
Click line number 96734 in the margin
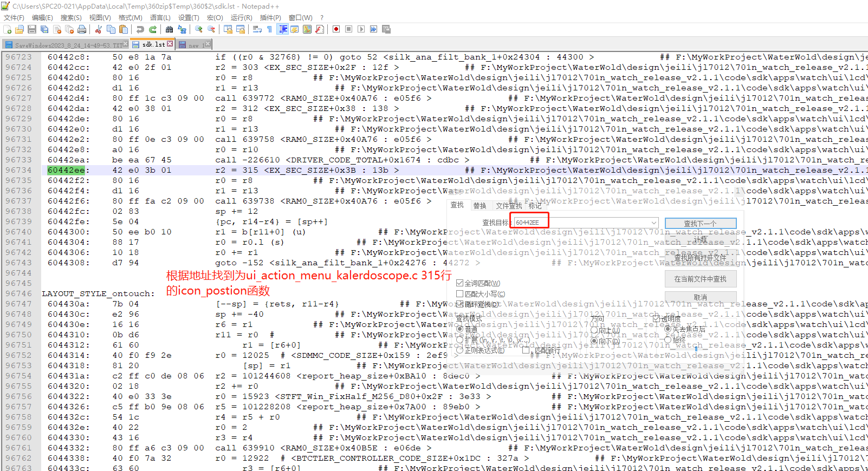pyautogui.click(x=19, y=170)
